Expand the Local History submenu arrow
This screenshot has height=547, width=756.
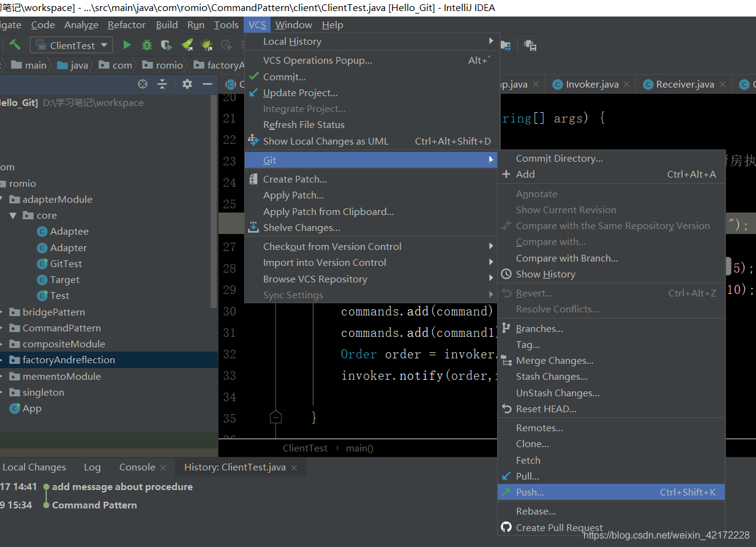pos(491,41)
